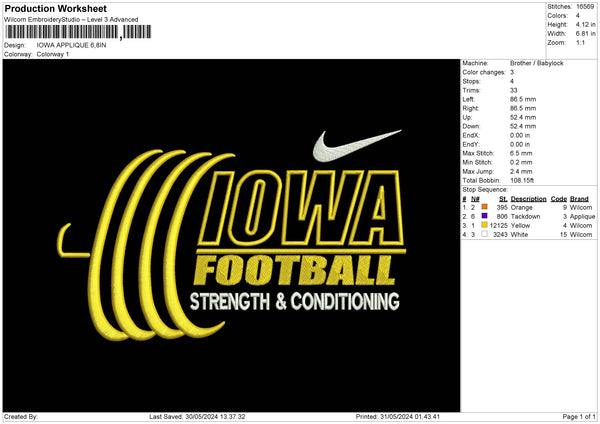This screenshot has width=600, height=424.
Task: Click the Applique brand in the Tackdown row
Action: 582,216
